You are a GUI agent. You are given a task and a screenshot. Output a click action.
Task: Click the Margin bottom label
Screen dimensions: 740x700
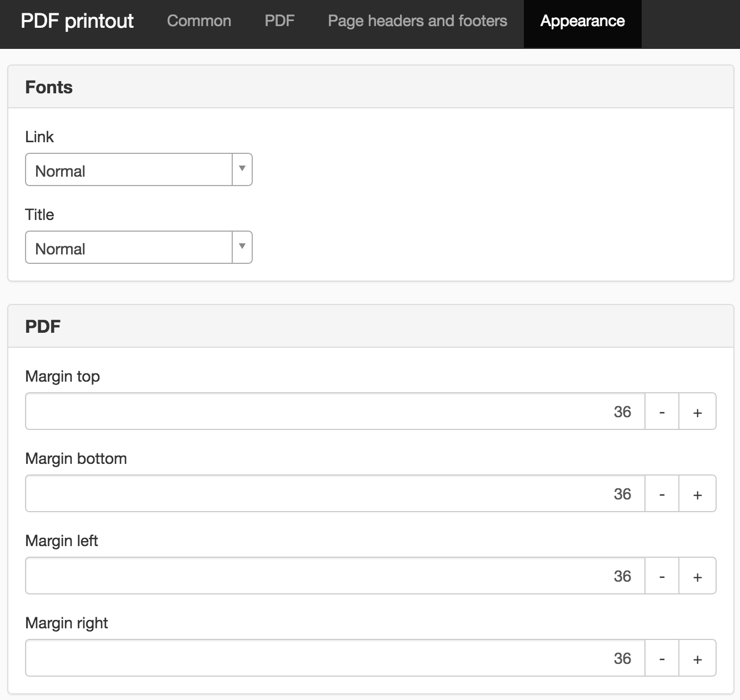[x=76, y=459]
